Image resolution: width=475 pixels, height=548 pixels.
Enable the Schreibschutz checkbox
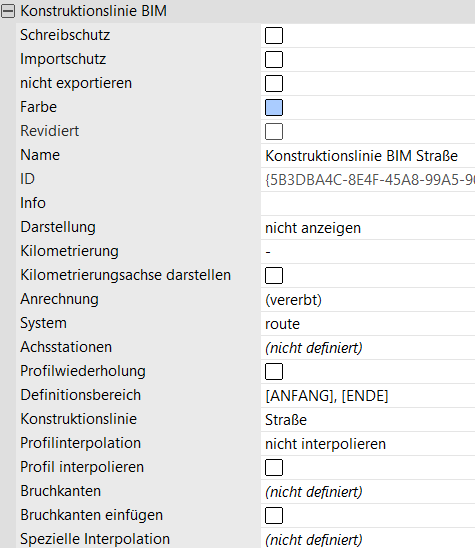click(x=274, y=35)
